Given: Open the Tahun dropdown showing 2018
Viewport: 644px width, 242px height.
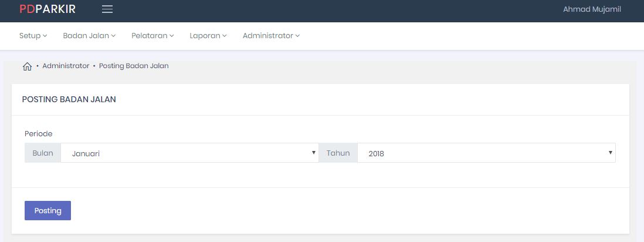Looking at the screenshot, I should click(486, 153).
